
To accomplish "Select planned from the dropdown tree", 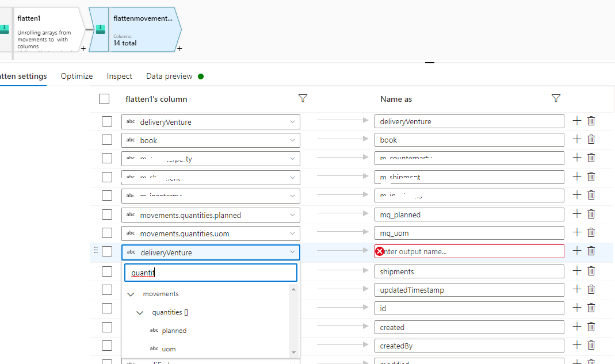I will pos(174,330).
